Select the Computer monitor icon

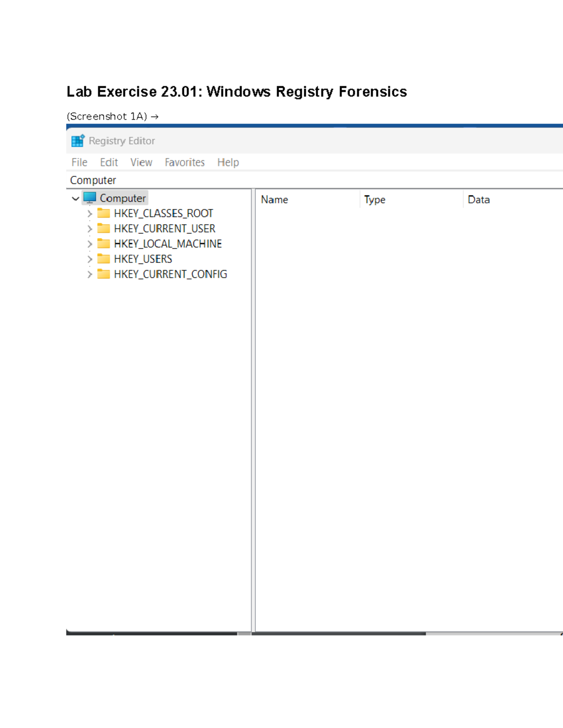89,197
